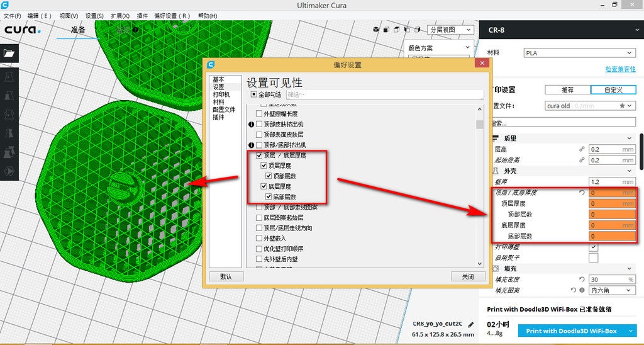Select 打印机 in the preferences sidebar

pyautogui.click(x=221, y=94)
